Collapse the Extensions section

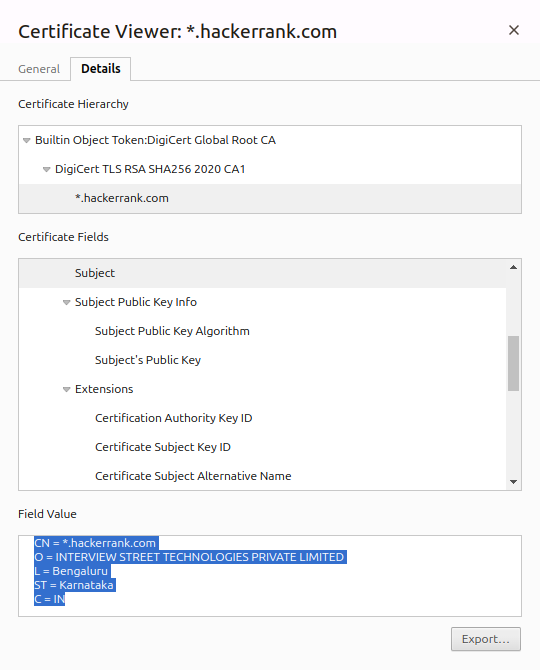tap(66, 389)
